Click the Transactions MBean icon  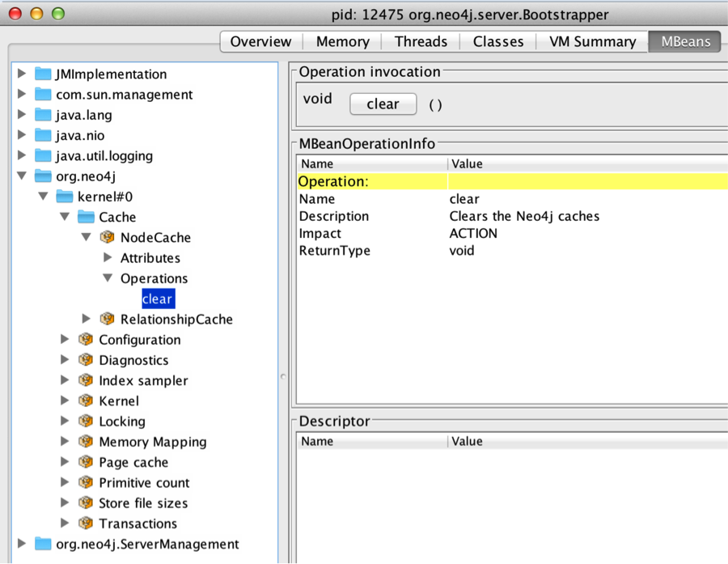click(x=86, y=524)
